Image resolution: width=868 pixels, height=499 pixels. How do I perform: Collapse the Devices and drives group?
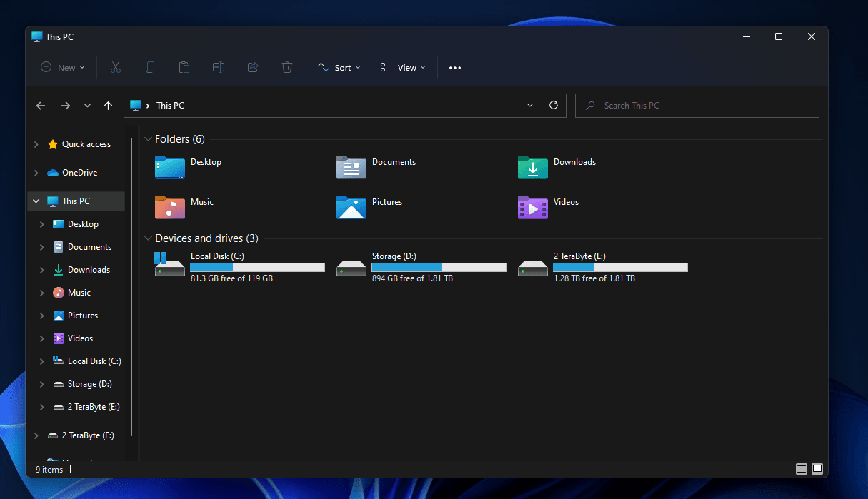click(148, 238)
